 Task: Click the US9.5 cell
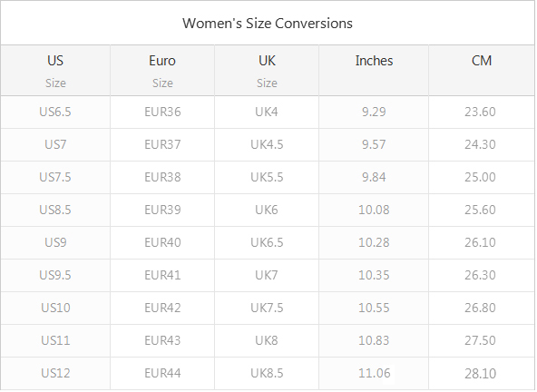click(55, 275)
